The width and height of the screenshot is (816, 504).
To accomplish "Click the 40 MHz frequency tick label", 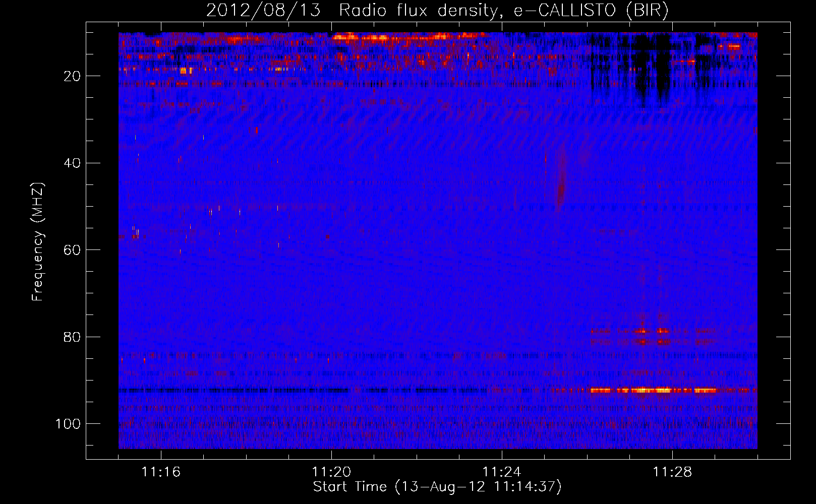I will tap(72, 163).
